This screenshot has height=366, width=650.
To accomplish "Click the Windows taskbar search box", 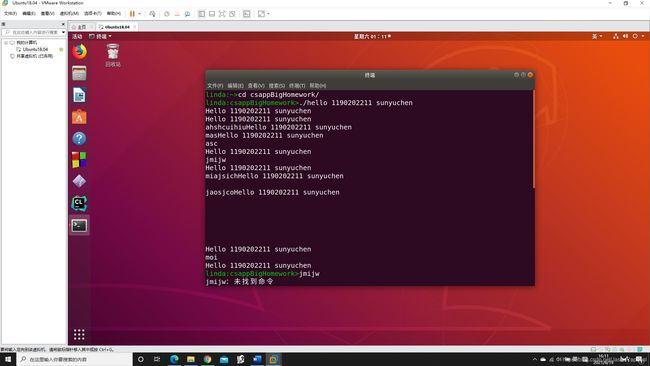I will [x=74, y=359].
